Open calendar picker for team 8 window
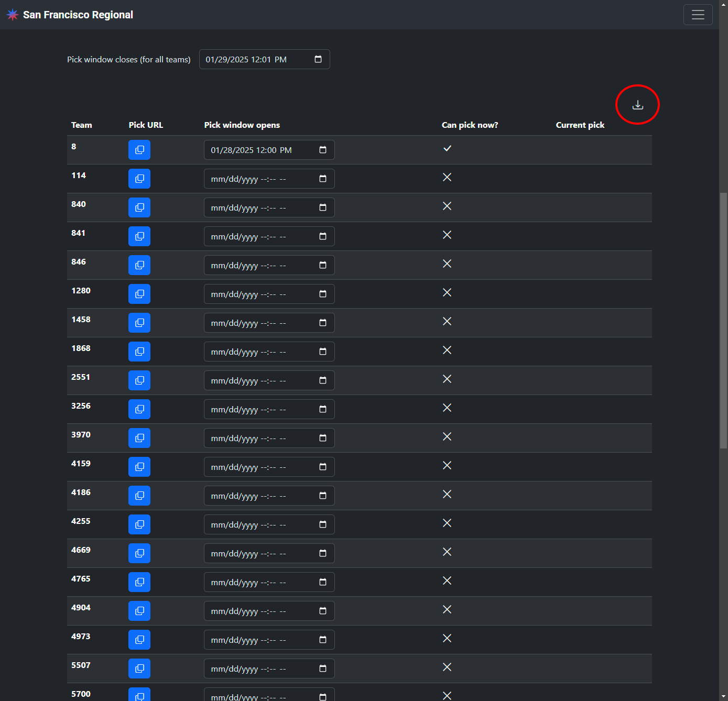Image resolution: width=728 pixels, height=701 pixels. click(323, 150)
